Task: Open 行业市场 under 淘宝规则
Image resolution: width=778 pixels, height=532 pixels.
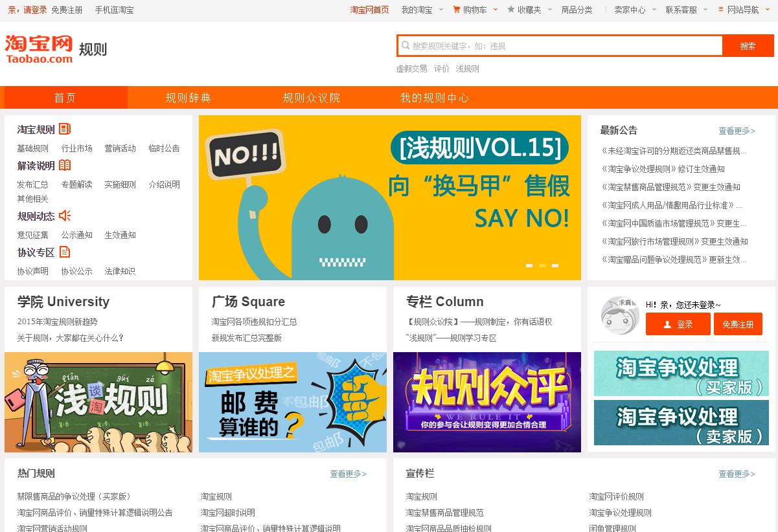Action: pos(77,148)
